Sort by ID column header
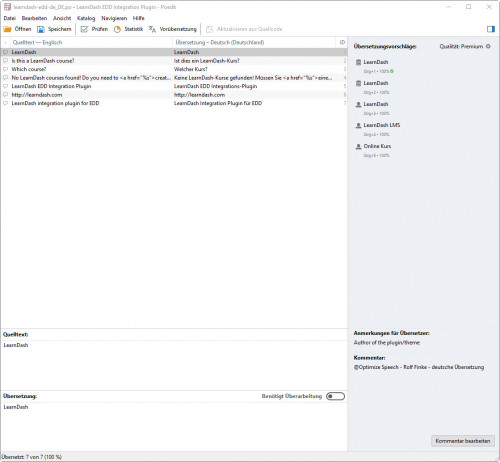The image size is (500, 462). (x=342, y=42)
